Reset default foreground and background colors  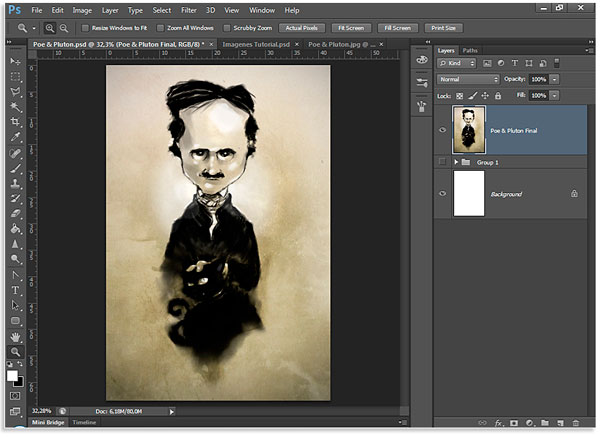pos(10,364)
